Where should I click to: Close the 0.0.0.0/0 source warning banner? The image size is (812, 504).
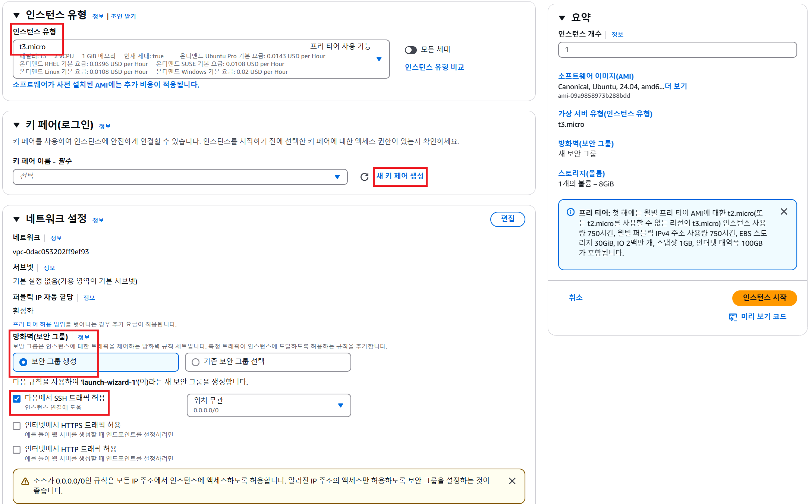512,481
